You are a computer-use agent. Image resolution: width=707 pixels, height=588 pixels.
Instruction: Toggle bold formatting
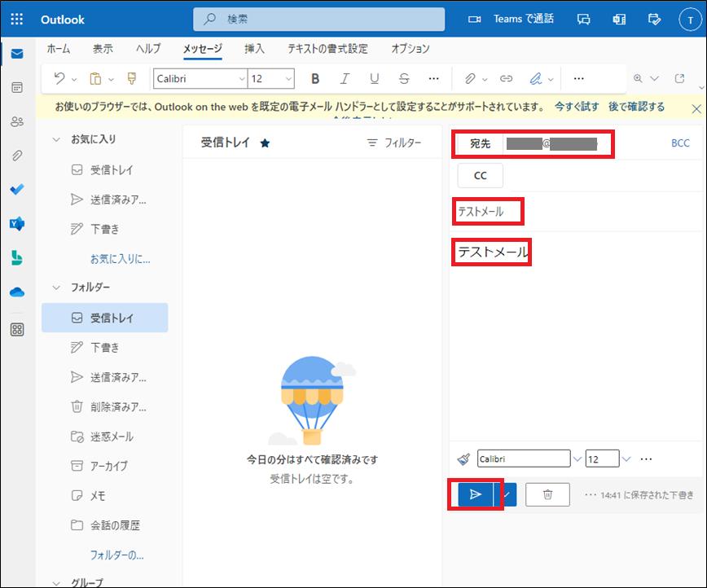[315, 79]
